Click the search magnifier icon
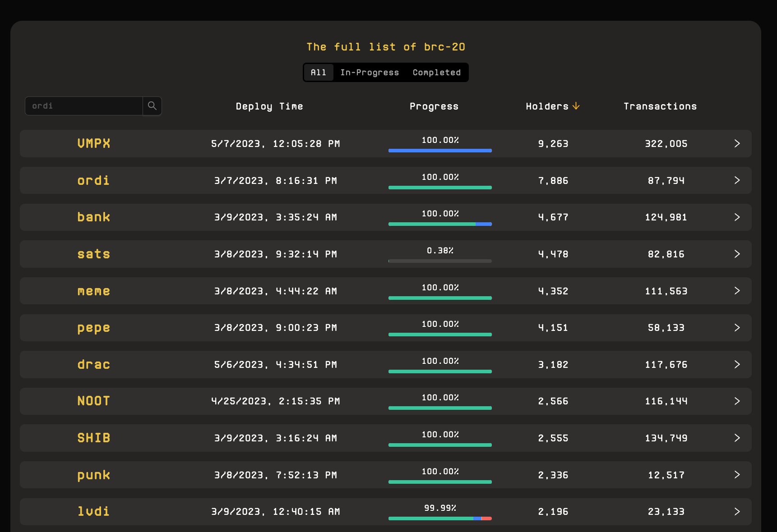 pyautogui.click(x=152, y=106)
